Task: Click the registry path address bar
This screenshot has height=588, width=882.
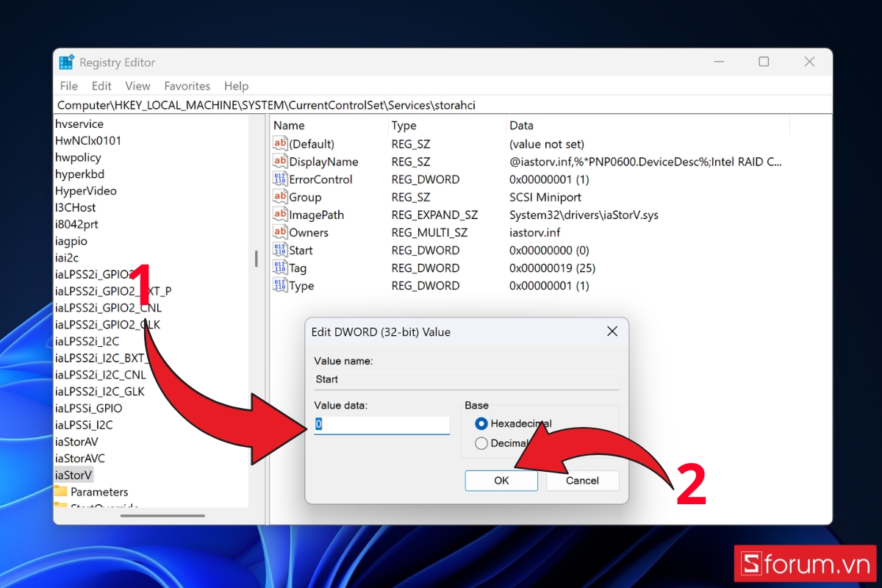Action: 442,105
